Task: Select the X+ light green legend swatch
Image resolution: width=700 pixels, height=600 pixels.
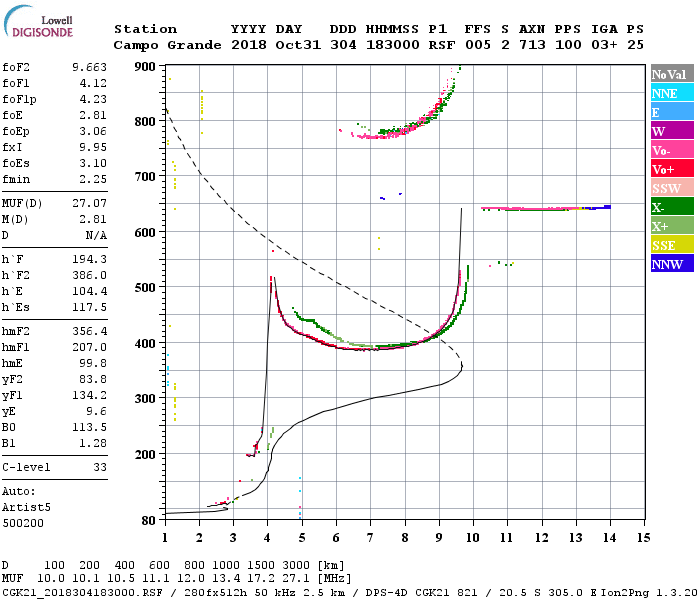Action: pyautogui.click(x=672, y=225)
